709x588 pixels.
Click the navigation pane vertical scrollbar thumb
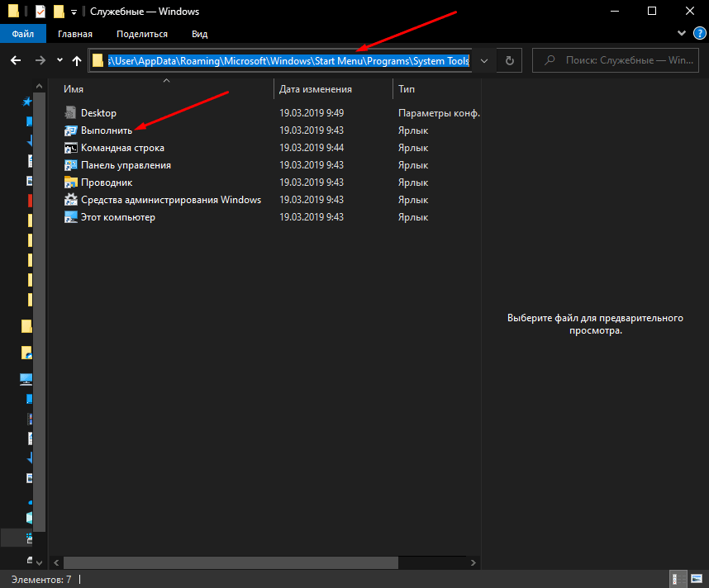point(40,312)
